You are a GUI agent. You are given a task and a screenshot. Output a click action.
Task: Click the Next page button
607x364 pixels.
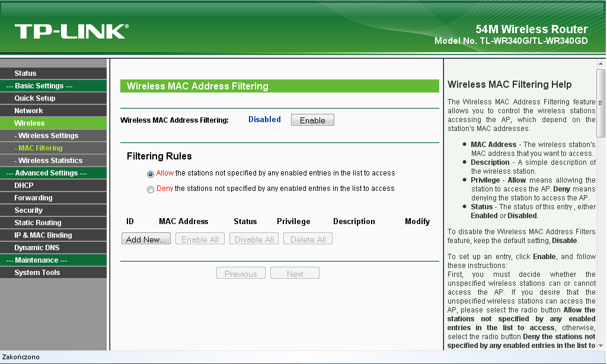pos(295,273)
